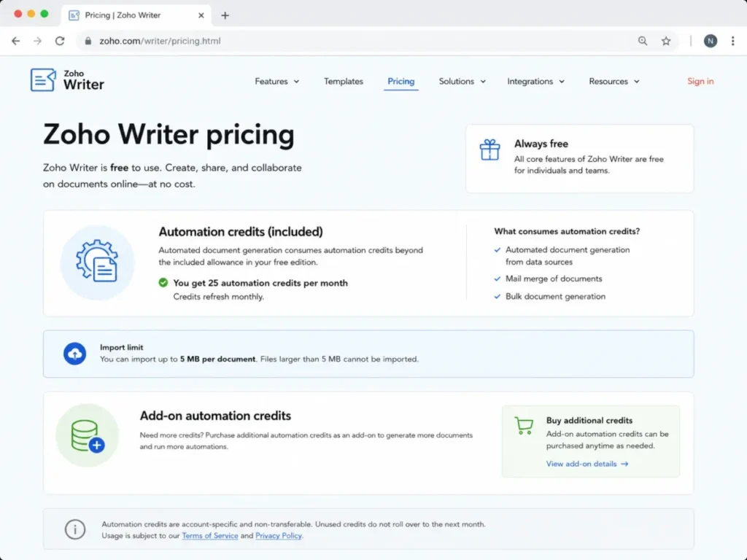
Task: Bookmark this page with the star icon
Action: point(666,41)
